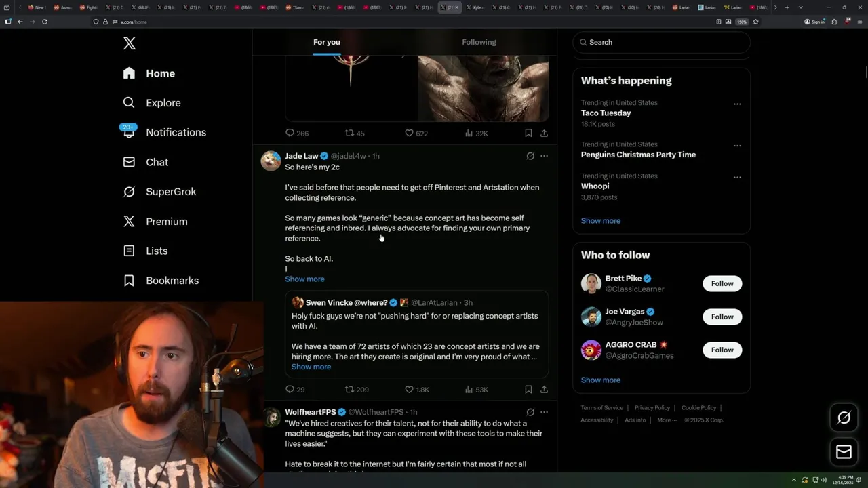Open the floating Messages button
Image resolution: width=868 pixels, height=488 pixels.
pyautogui.click(x=844, y=451)
